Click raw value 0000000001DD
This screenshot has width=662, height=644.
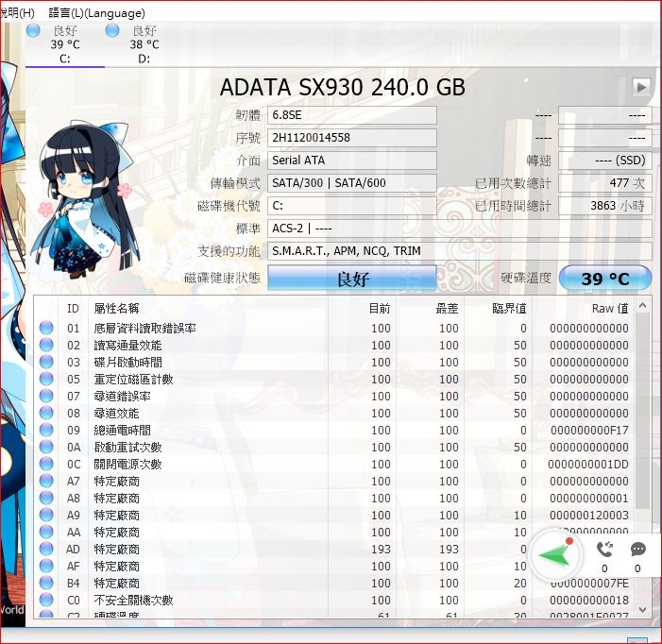coord(588,465)
